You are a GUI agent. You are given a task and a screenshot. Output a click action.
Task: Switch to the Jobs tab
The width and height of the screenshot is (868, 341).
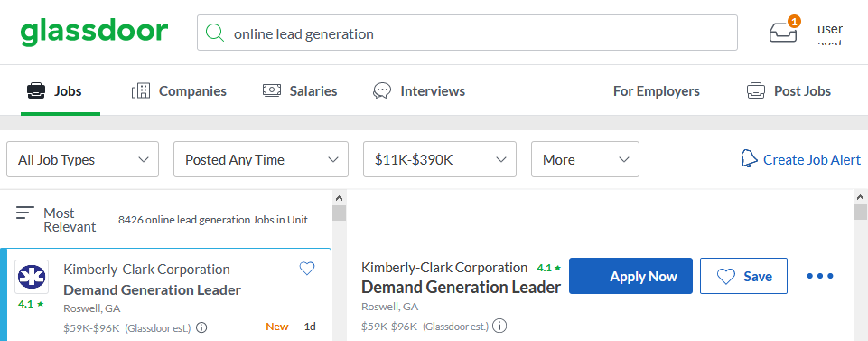pos(61,91)
